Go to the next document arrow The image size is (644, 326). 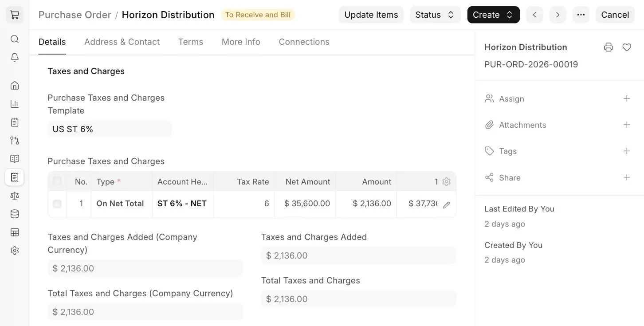point(558,15)
